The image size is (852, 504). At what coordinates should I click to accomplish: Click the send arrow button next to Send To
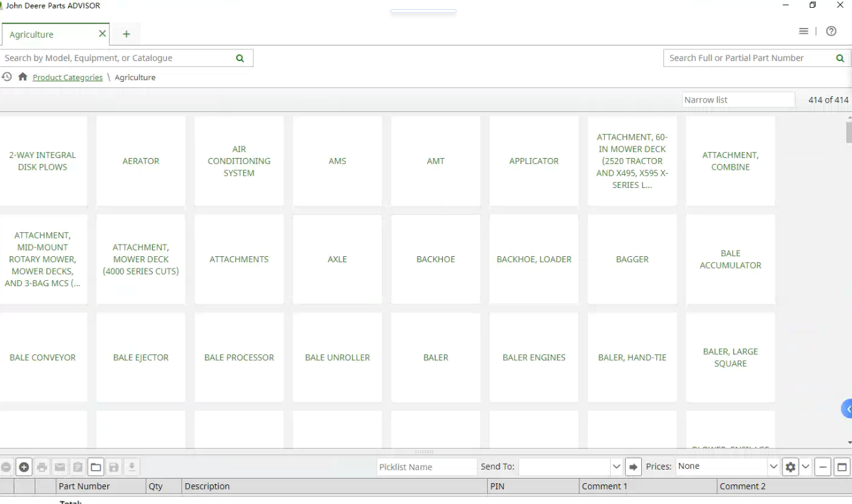point(633,467)
